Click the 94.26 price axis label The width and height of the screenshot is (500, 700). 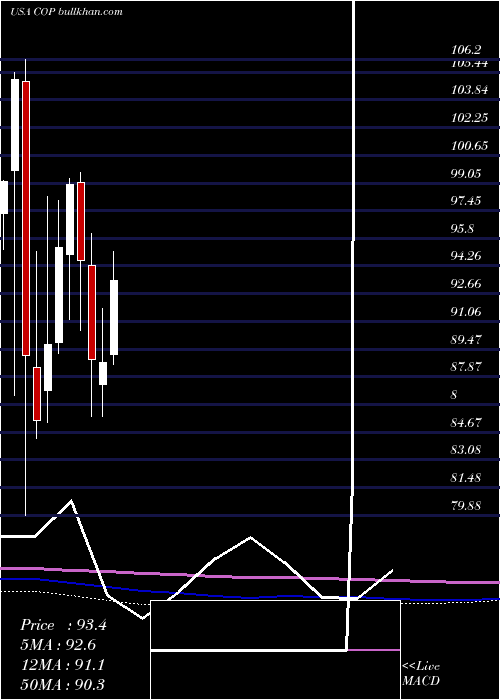pyautogui.click(x=466, y=256)
